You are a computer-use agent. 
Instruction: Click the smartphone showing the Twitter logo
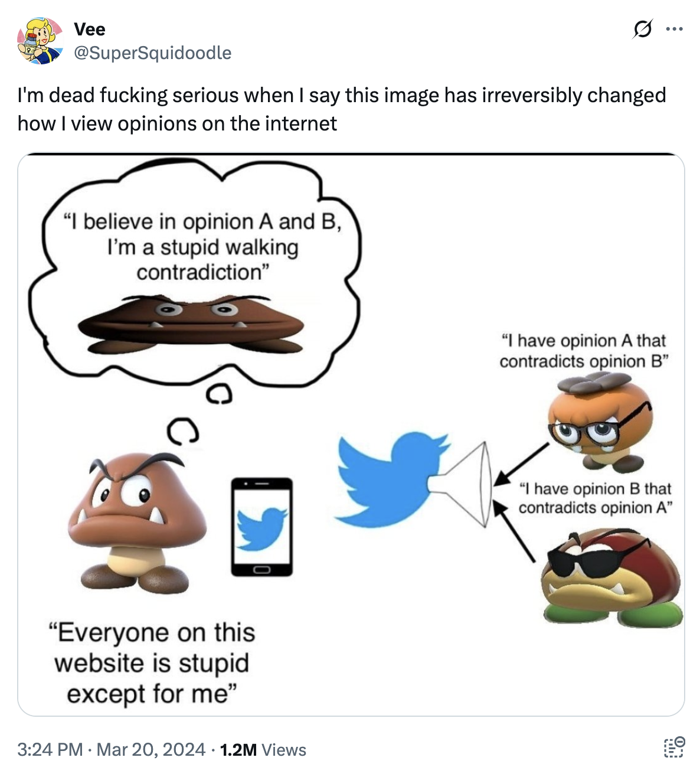(x=261, y=527)
